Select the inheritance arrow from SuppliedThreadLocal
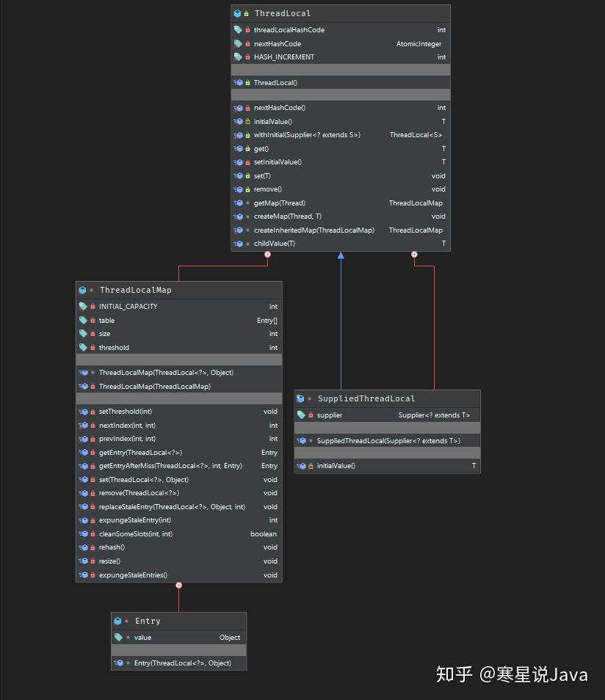The height and width of the screenshot is (700, 605). click(340, 256)
